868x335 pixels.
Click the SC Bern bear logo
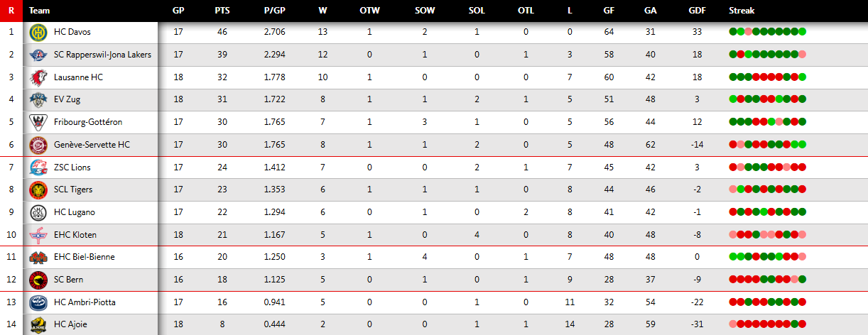(x=38, y=280)
